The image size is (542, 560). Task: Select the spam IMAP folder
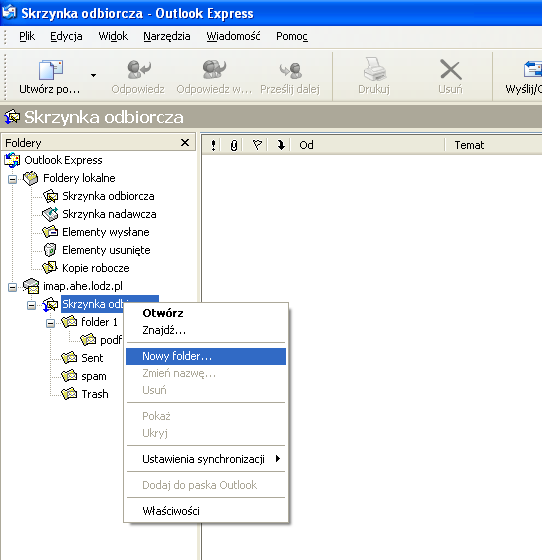click(94, 376)
